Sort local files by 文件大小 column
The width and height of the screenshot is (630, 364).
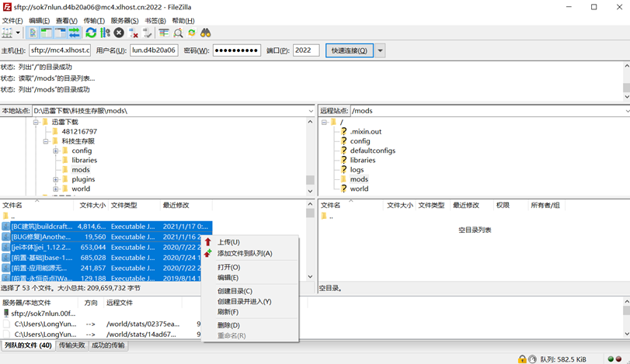point(92,205)
